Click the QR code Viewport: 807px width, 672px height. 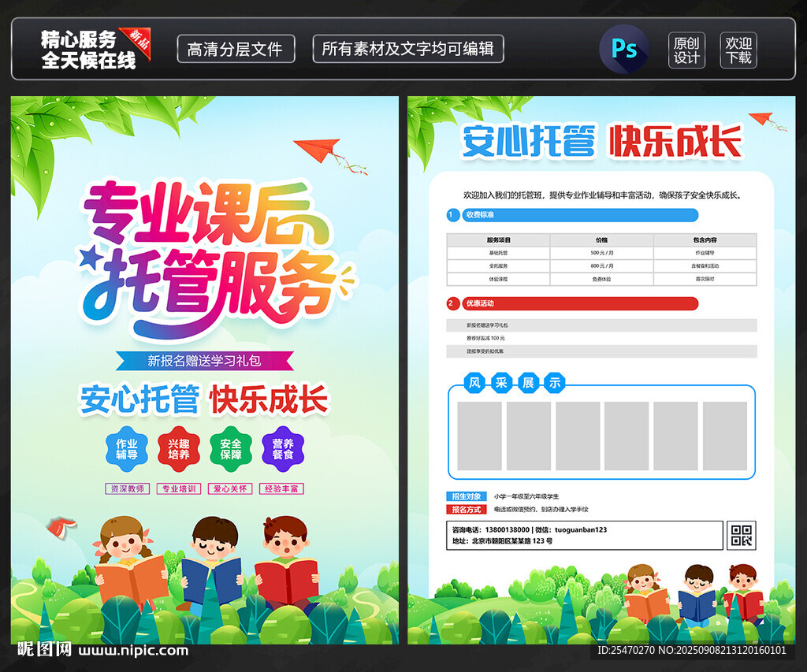point(742,536)
